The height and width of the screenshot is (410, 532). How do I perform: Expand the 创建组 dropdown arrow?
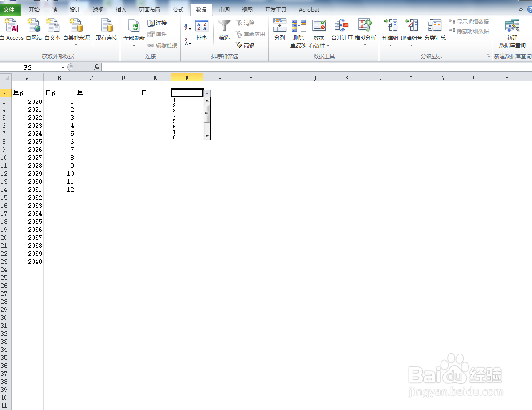coord(390,45)
